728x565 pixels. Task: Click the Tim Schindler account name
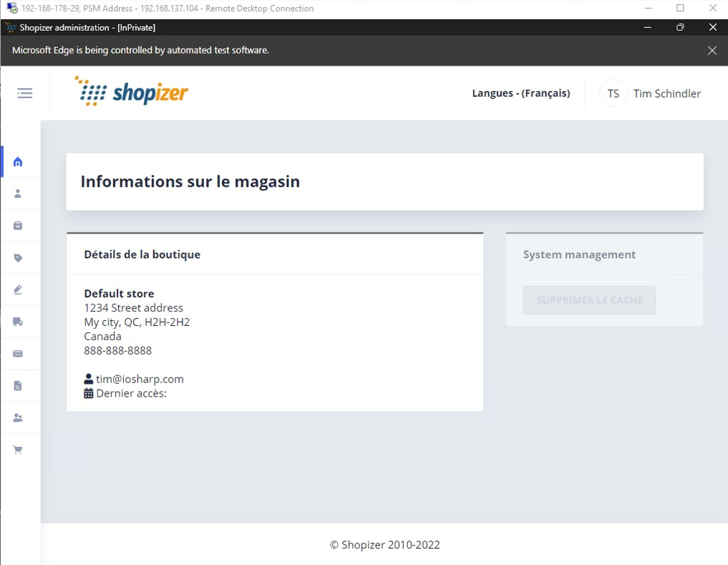click(666, 93)
